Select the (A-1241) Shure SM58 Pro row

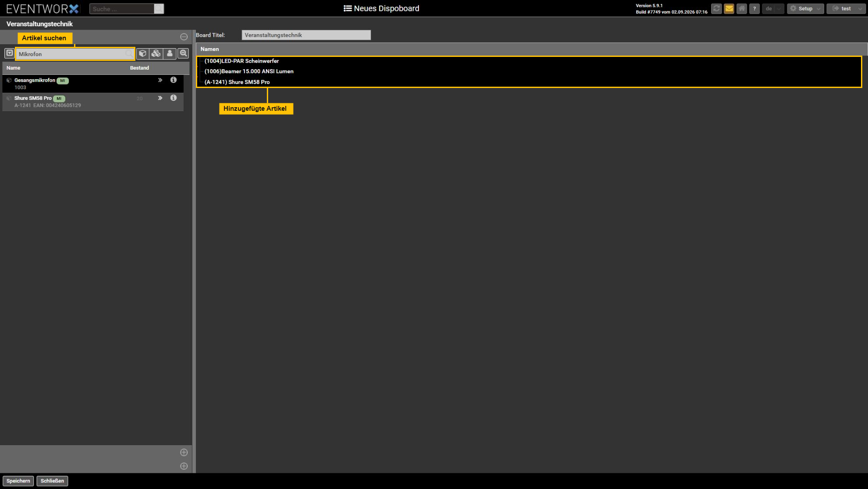529,82
